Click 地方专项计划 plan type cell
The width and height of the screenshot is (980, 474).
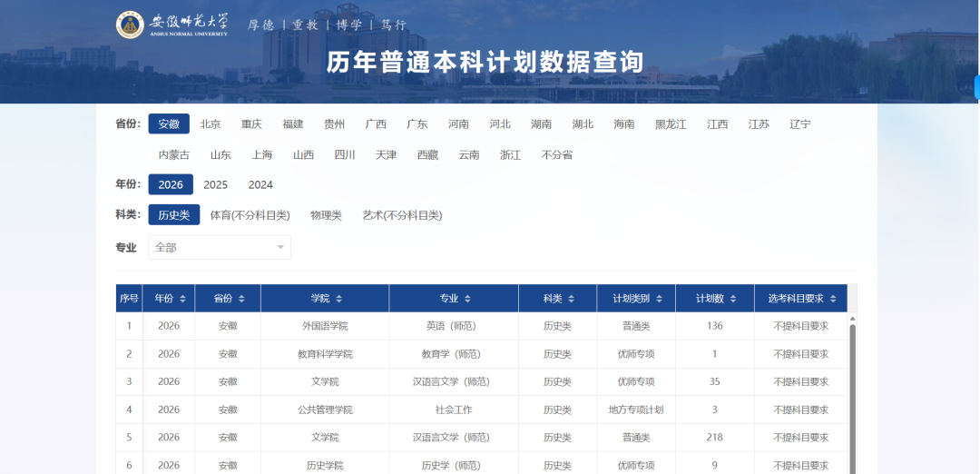[x=636, y=410]
